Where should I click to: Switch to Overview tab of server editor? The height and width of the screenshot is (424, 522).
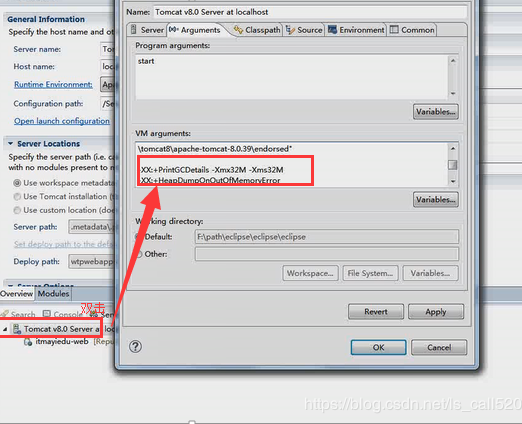click(17, 294)
